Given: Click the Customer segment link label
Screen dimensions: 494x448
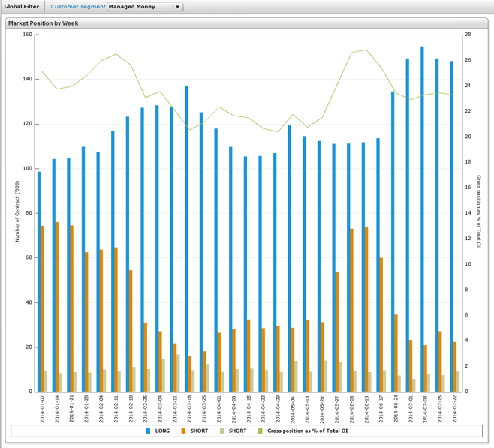Looking at the screenshot, I should (77, 6).
